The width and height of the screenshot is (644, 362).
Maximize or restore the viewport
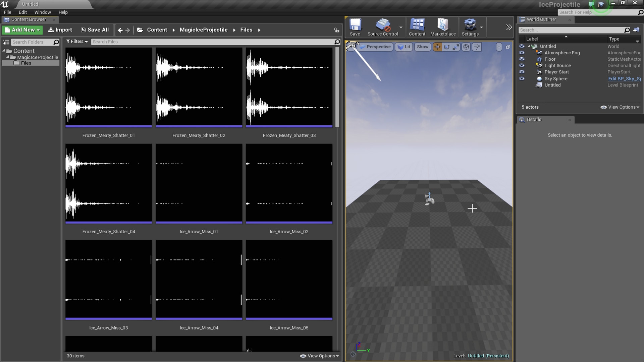coord(508,47)
